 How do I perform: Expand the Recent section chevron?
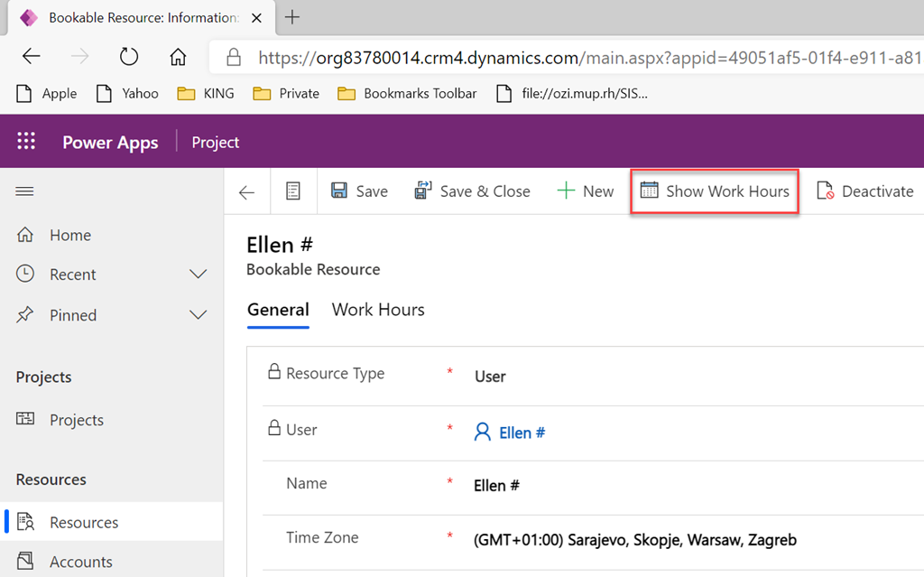point(198,275)
